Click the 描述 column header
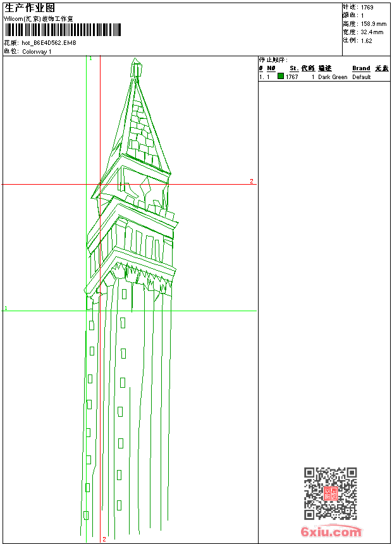This screenshot has width=392, height=544. (324, 68)
